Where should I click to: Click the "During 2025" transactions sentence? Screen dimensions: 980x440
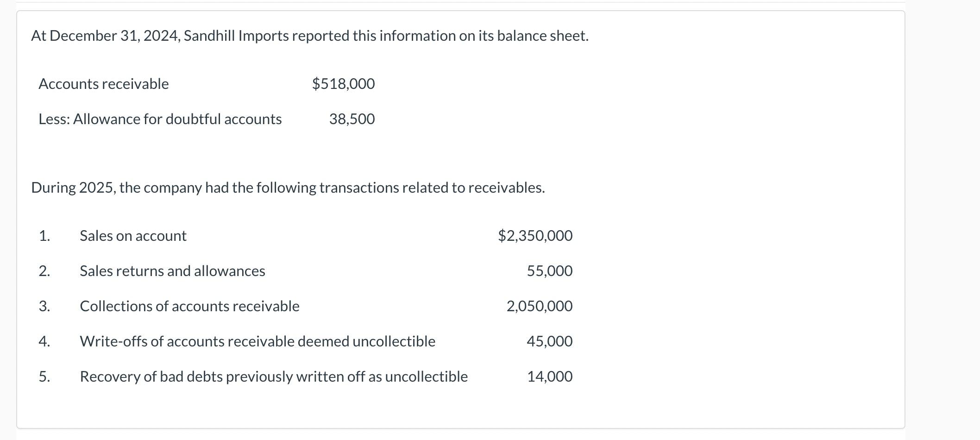click(x=288, y=188)
